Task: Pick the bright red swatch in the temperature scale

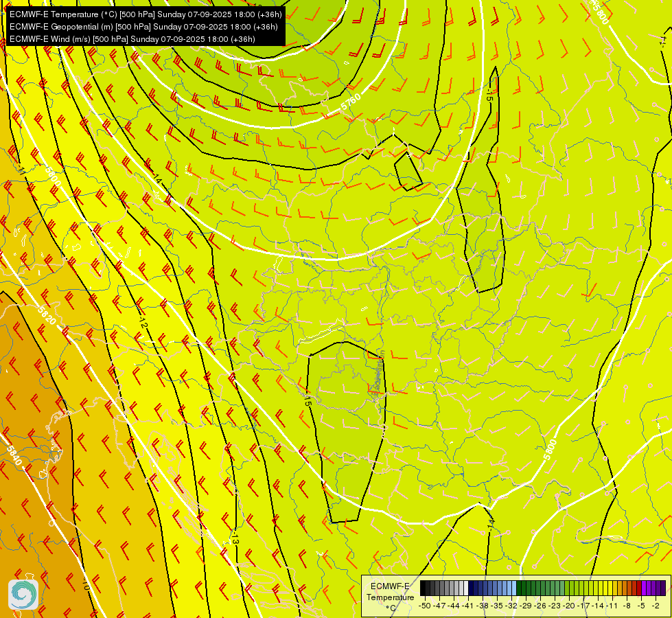Action: click(639, 588)
